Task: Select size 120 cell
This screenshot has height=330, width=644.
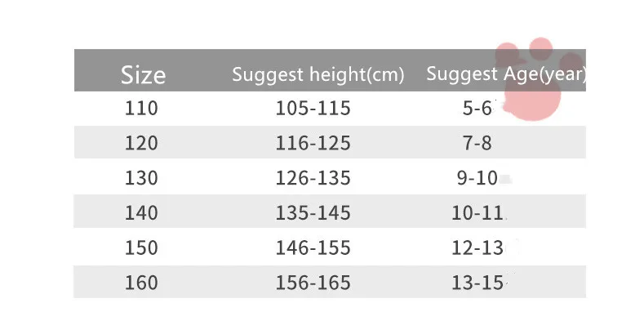Action: tap(141, 144)
